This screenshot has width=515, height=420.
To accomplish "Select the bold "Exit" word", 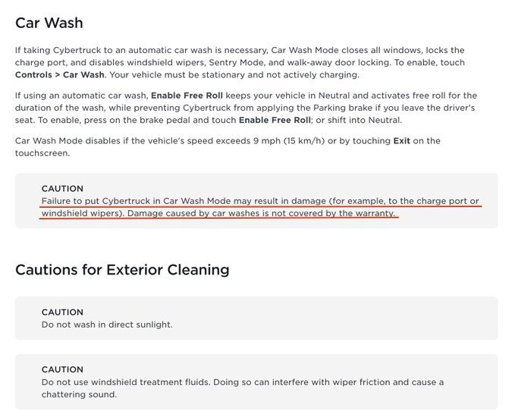I will (401, 140).
